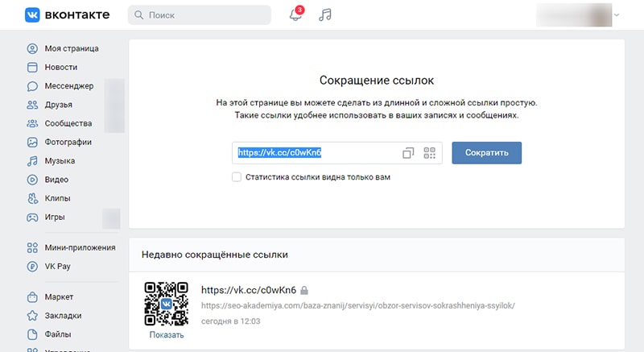Click the blurred profile avatar in header

point(574,14)
